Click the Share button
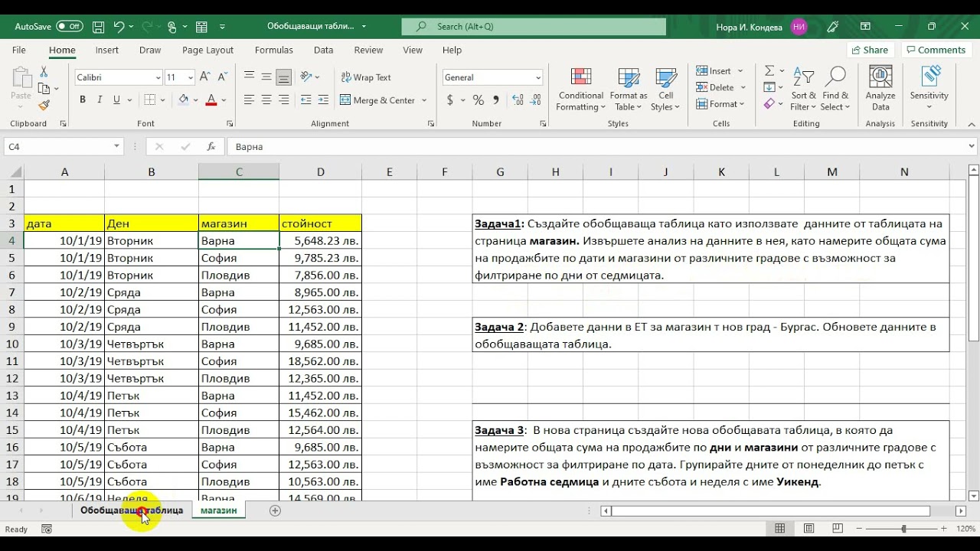Image resolution: width=980 pixels, height=551 pixels. [x=870, y=50]
